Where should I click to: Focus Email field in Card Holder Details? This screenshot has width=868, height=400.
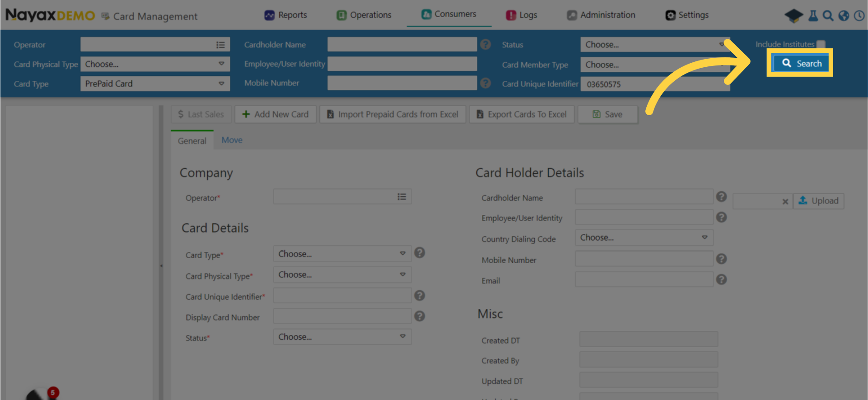(x=644, y=279)
